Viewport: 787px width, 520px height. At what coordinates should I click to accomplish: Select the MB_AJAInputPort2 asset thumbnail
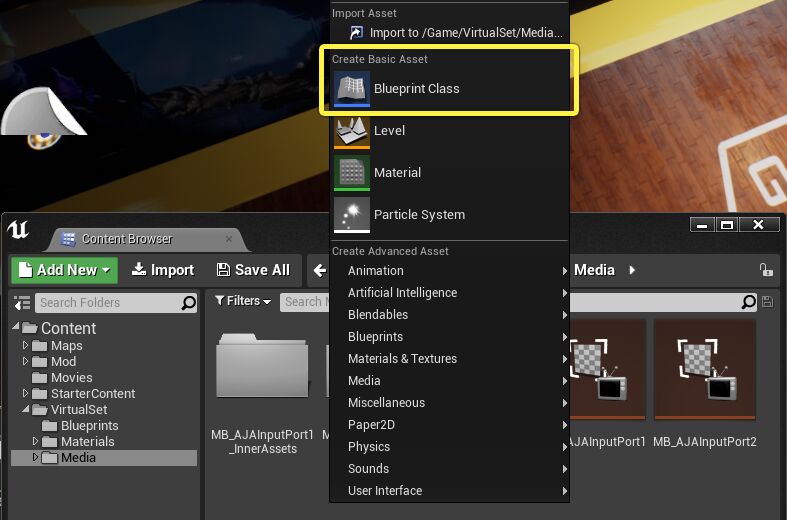(705, 369)
